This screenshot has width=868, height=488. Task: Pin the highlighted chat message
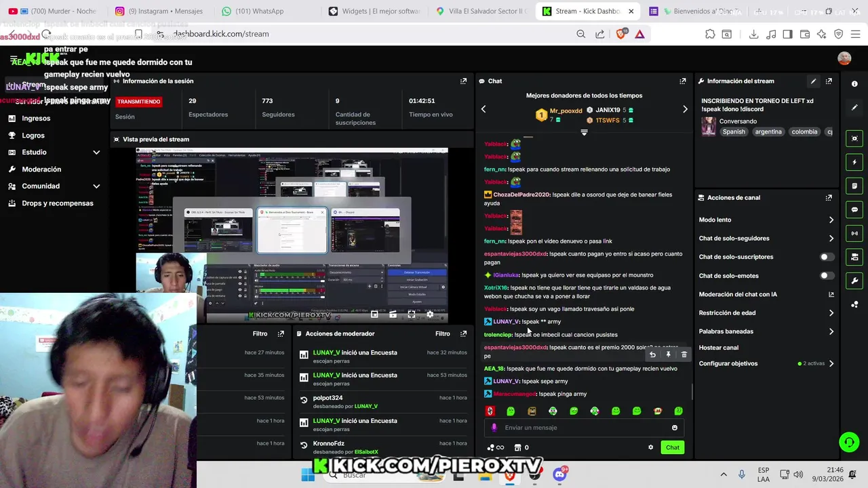pyautogui.click(x=668, y=354)
